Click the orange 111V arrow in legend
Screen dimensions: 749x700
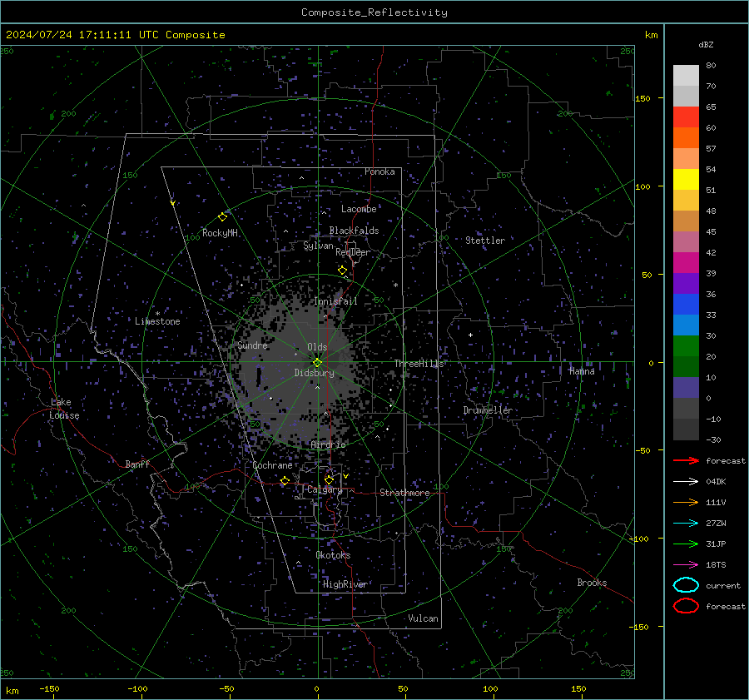tap(686, 502)
